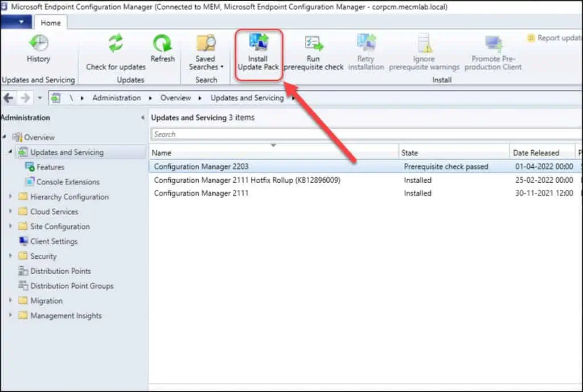Click Updates and Servicing breadcrumb
The image size is (583, 392).
coord(247,98)
